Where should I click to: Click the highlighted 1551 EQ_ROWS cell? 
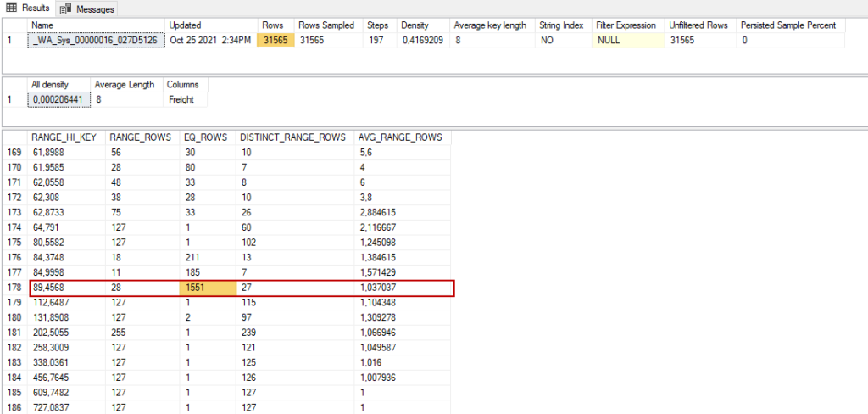coord(209,288)
